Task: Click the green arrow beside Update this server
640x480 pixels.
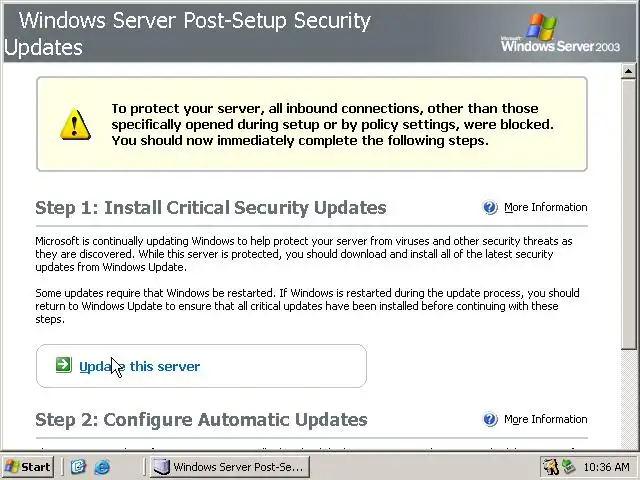Action: tap(64, 366)
